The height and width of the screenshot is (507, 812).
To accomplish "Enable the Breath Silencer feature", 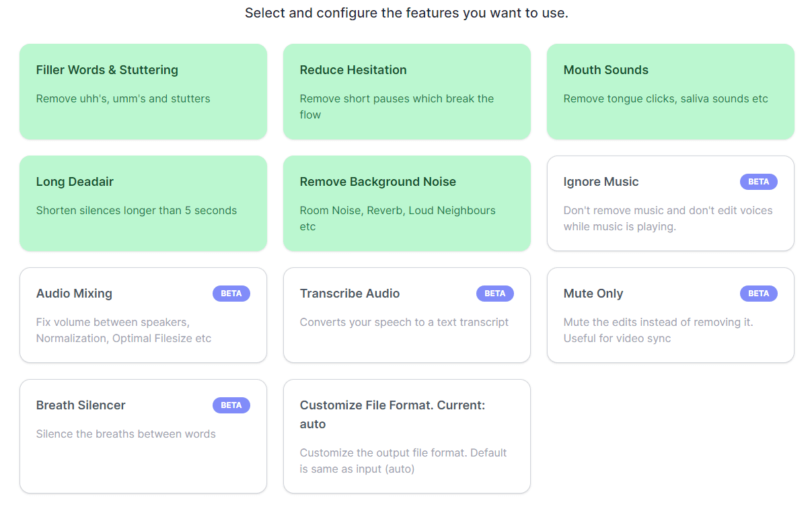I will pos(143,436).
